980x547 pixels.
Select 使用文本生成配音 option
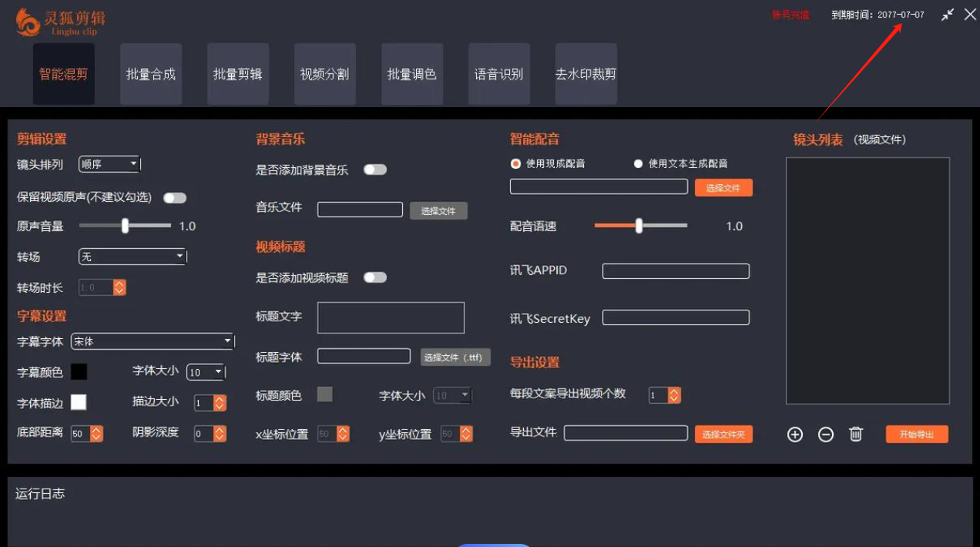pos(638,163)
